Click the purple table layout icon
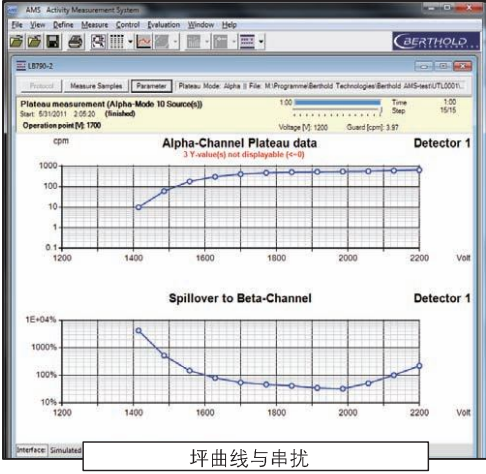Image resolution: width=486 pixels, height=474 pixels. click(x=247, y=42)
